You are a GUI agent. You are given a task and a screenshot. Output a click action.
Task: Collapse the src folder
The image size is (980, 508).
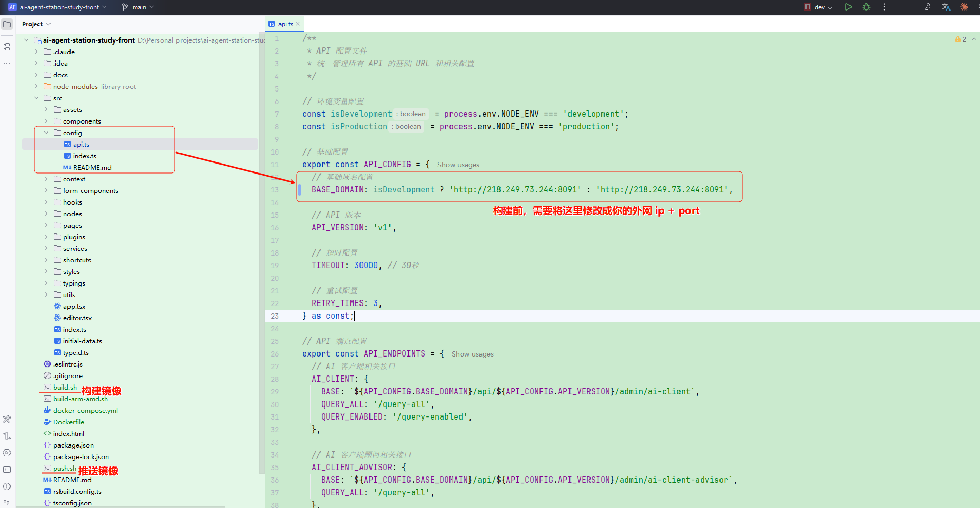pos(36,98)
